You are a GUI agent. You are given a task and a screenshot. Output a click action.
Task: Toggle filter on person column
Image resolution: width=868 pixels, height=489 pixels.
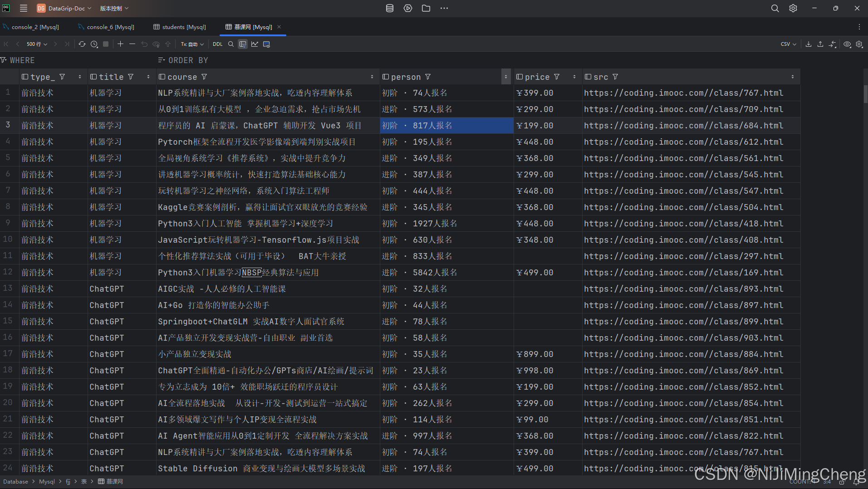(x=428, y=77)
